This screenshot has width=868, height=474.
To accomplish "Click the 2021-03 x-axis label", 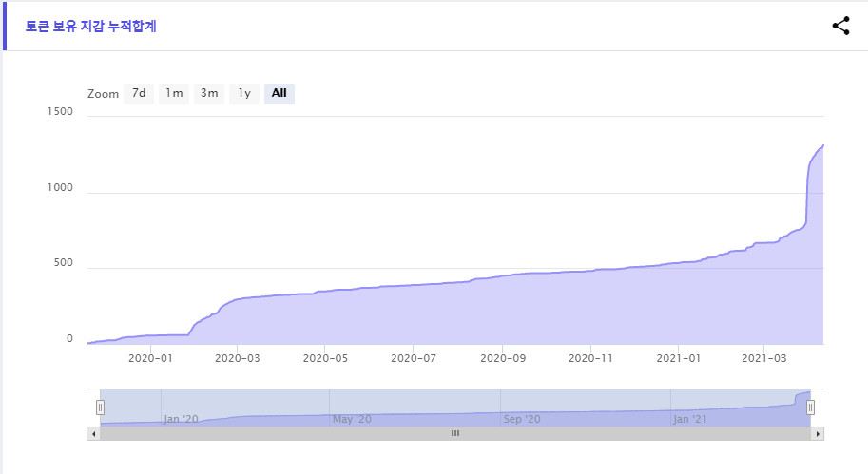I will click(x=764, y=358).
